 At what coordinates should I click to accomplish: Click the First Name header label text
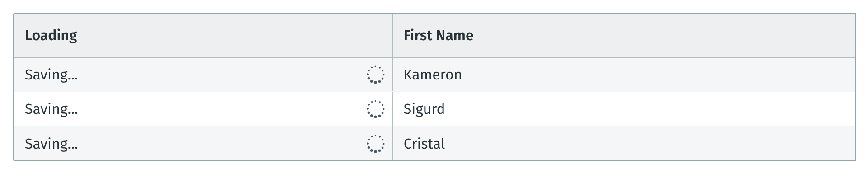coord(439,35)
